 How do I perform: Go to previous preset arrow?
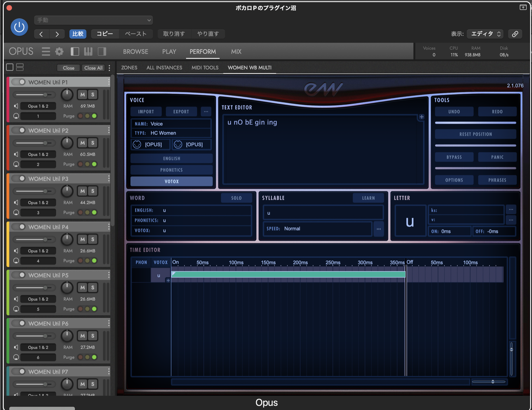pos(41,34)
